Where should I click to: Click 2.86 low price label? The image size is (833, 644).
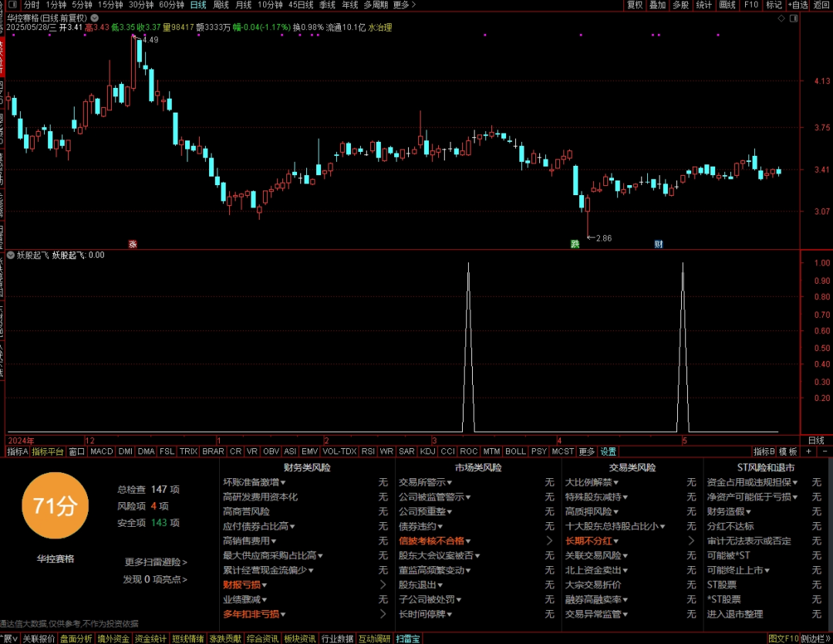click(x=603, y=238)
